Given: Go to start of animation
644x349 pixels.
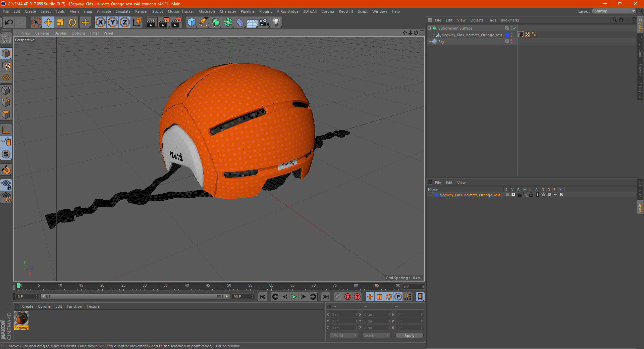Looking at the screenshot, I should (263, 297).
